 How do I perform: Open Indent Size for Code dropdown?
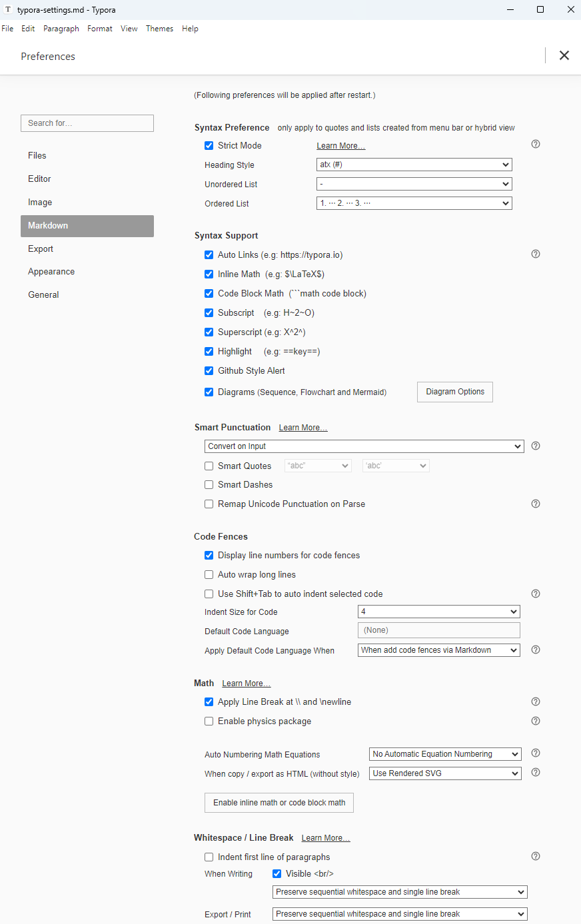pyautogui.click(x=438, y=612)
